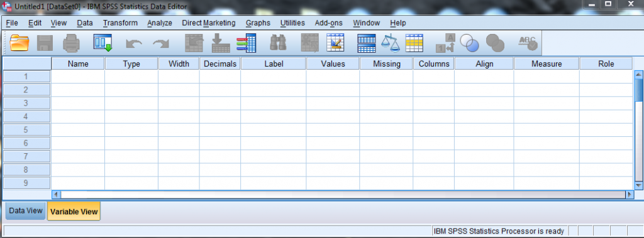Toggle the Value labels icon
This screenshot has width=644, height=238.
[x=445, y=43]
